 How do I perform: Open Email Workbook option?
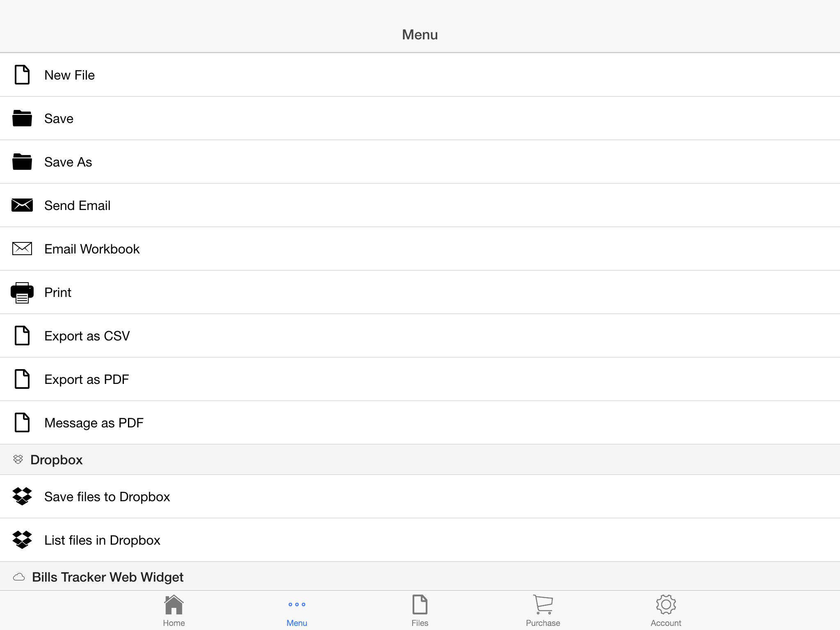pos(420,249)
